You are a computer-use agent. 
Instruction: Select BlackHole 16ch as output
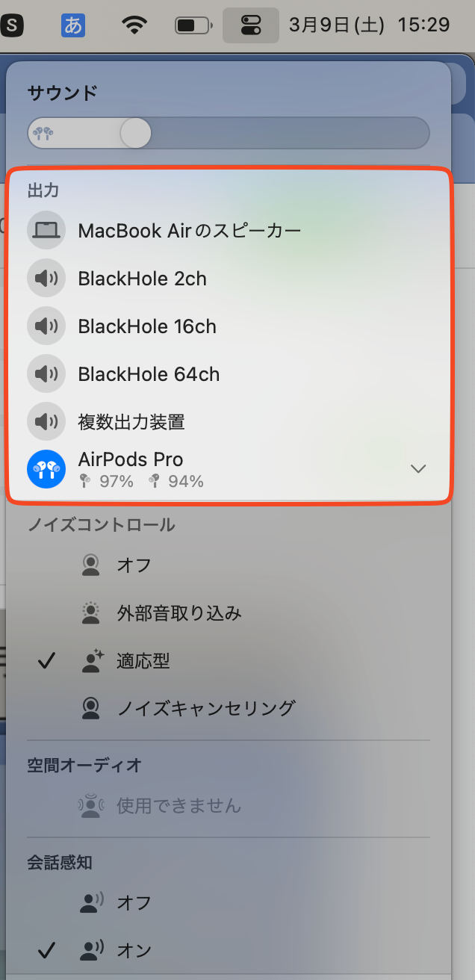point(229,326)
